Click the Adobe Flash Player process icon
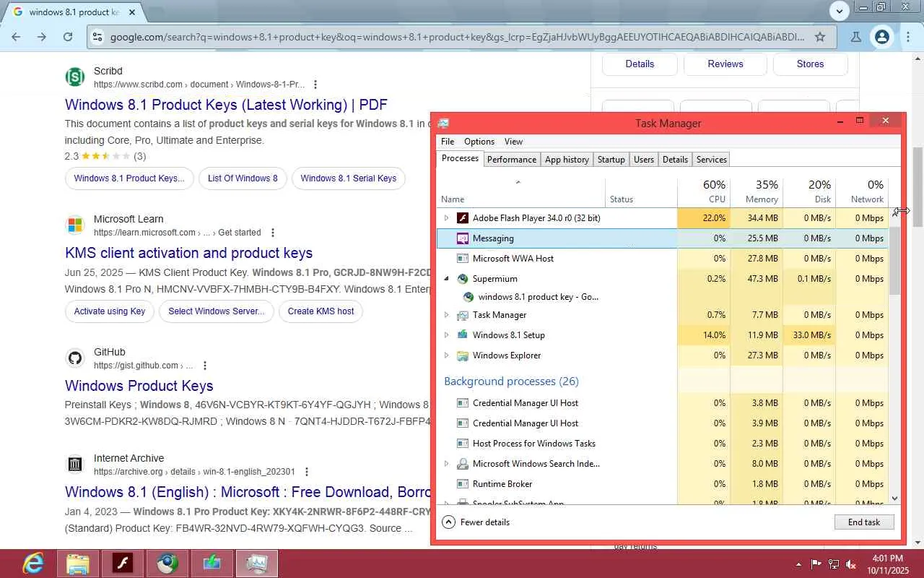The image size is (924, 578). [463, 217]
